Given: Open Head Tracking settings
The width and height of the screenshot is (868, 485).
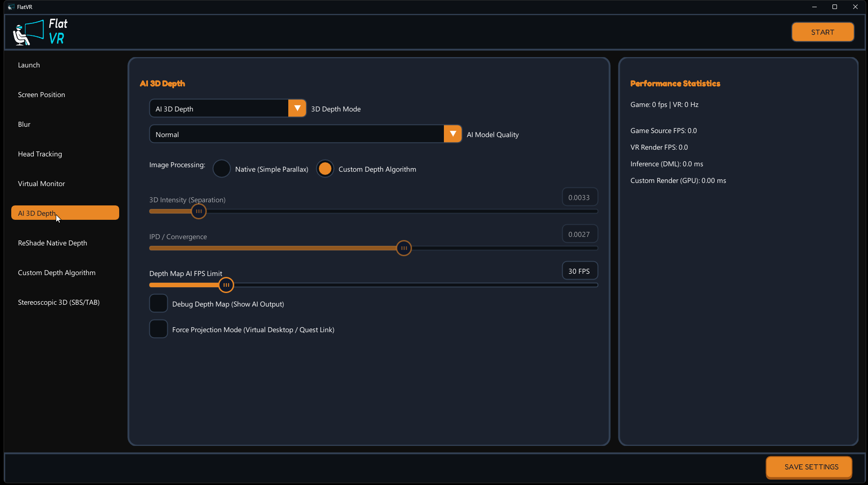Looking at the screenshot, I should point(65,154).
